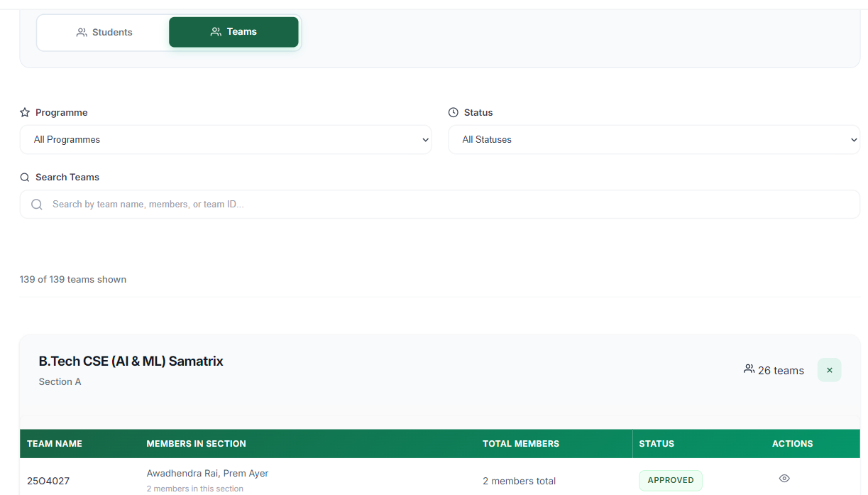The height and width of the screenshot is (495, 868).
Task: Click the STATUS column header
Action: point(657,444)
